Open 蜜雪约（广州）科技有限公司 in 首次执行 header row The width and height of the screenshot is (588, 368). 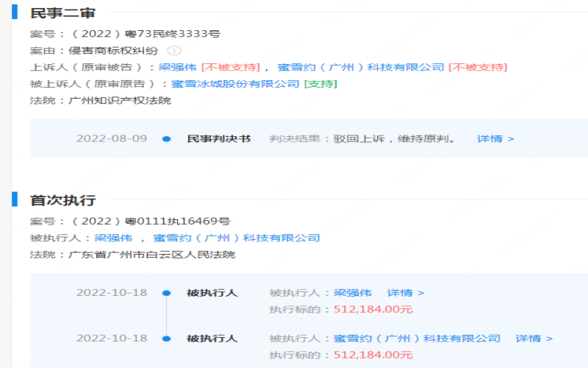237,238
